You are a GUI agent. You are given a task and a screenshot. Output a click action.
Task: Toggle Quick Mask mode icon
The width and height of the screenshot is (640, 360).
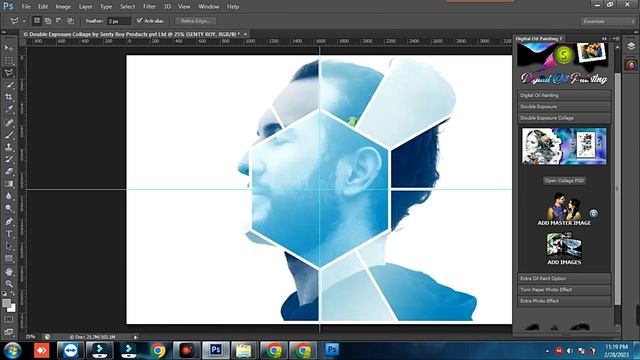coord(9,320)
